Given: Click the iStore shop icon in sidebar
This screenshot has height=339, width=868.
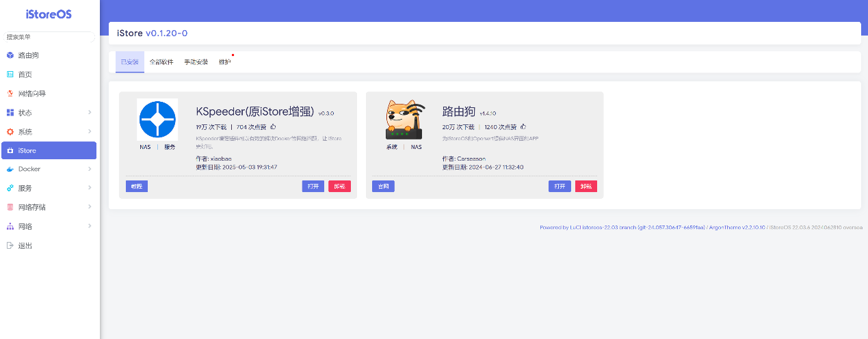Looking at the screenshot, I should point(10,150).
